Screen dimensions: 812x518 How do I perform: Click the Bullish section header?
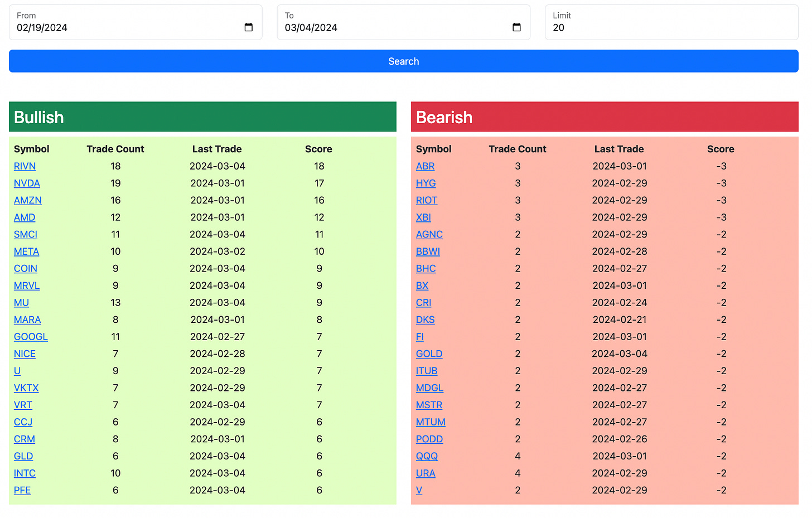coord(202,117)
